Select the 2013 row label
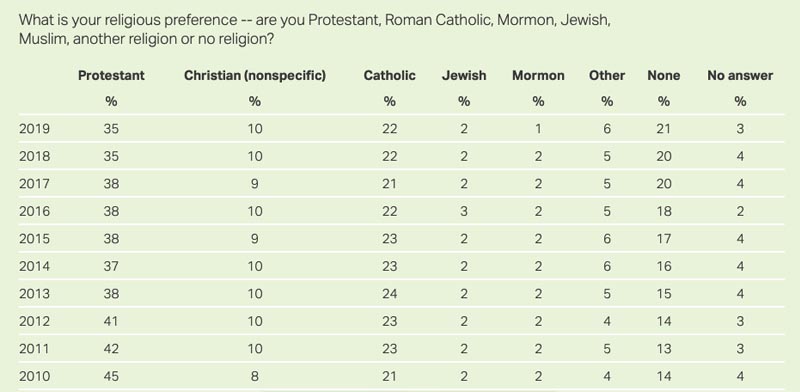The image size is (800, 392). (34, 294)
